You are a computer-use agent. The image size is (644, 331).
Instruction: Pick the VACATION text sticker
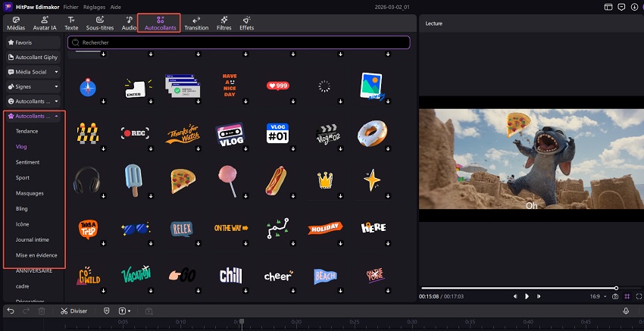coord(136,273)
